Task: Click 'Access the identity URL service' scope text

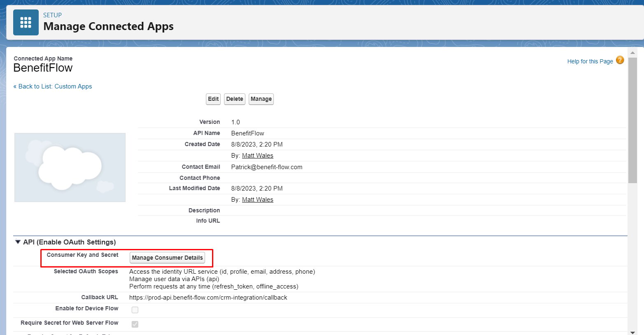Action: click(222, 272)
